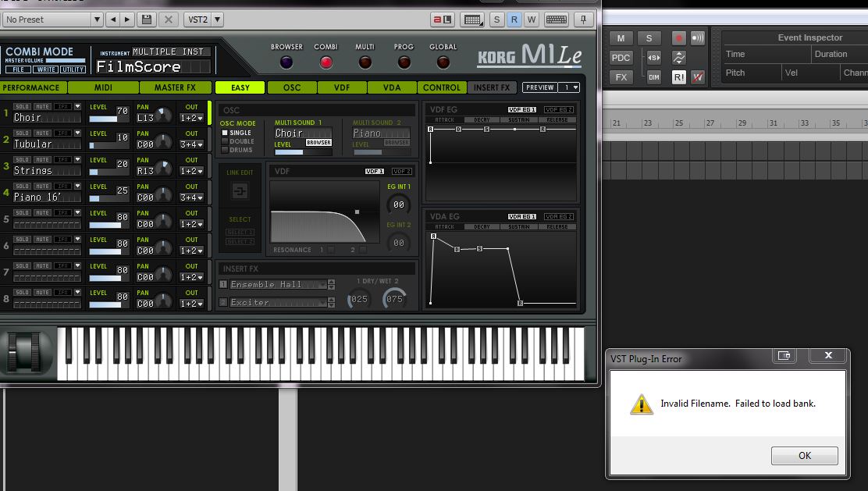Open the ACT learn button in plug-in toolbar
This screenshot has width=868, height=491.
coord(443,20)
